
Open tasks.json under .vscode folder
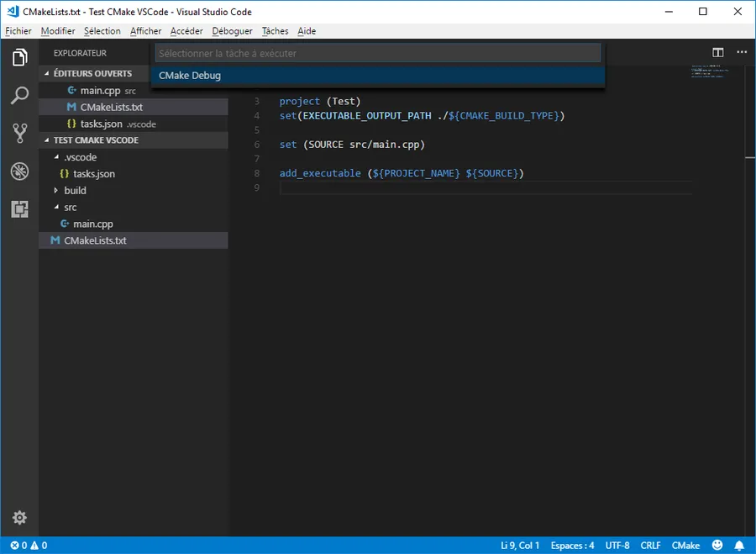tap(133, 174)
